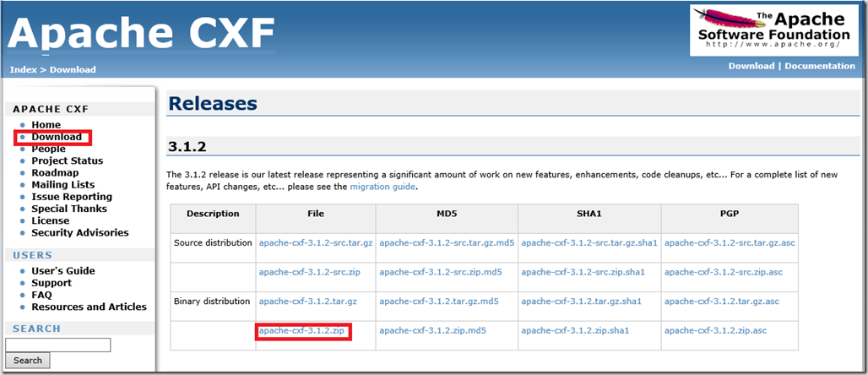Open the FAQ sidebar link
Screen dimensions: 868x375
tap(41, 295)
